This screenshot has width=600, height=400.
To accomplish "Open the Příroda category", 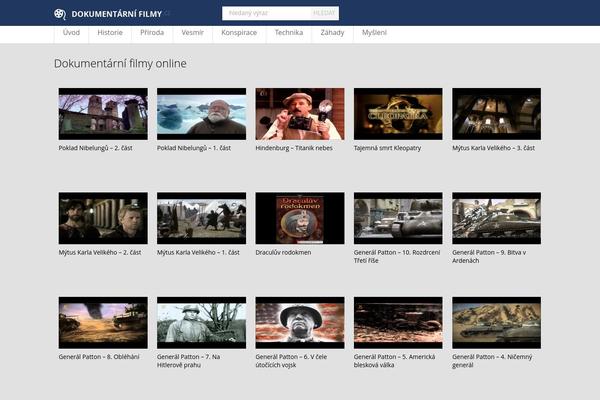I will 152,33.
